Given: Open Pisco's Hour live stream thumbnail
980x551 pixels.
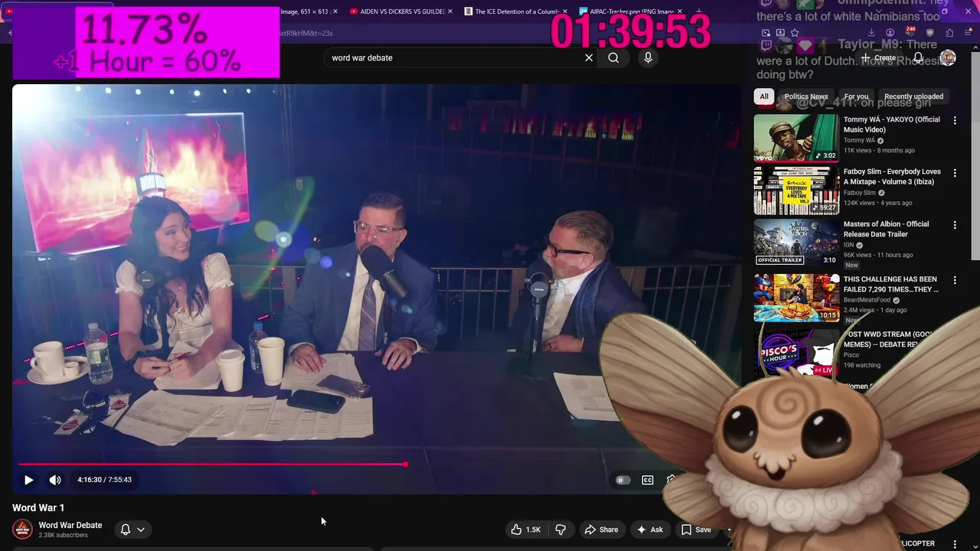Looking at the screenshot, I should (796, 353).
